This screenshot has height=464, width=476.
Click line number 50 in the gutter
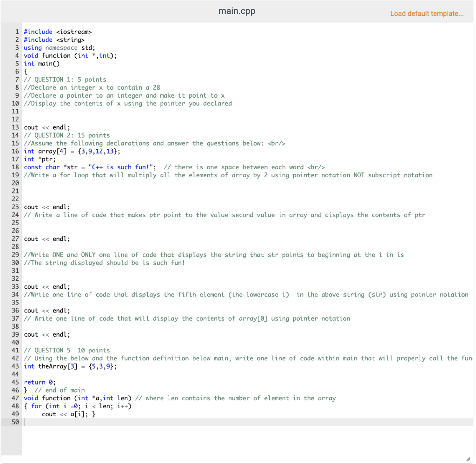tap(15, 422)
